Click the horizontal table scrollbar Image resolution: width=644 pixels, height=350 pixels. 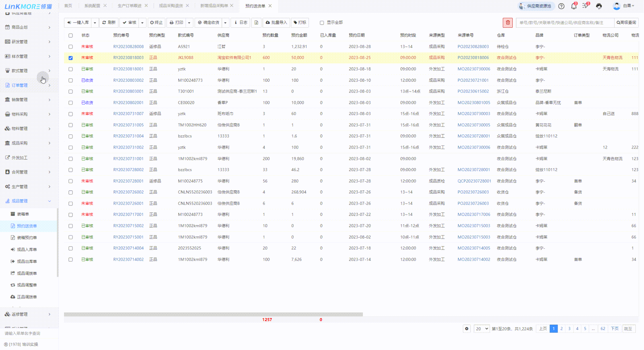213,314
